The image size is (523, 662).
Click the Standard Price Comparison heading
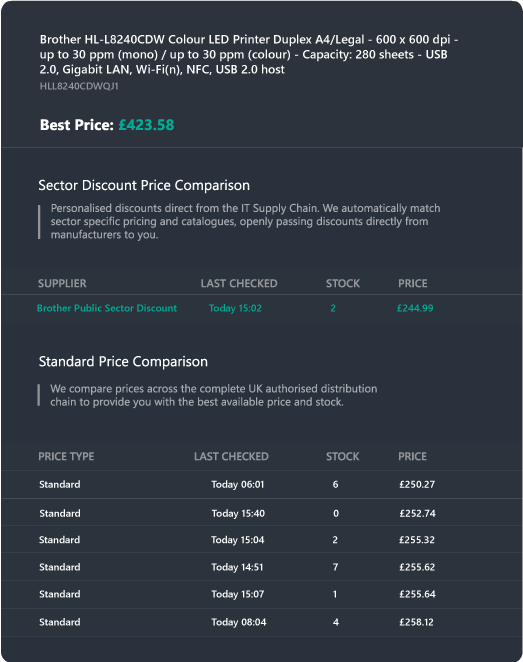[x=123, y=362]
